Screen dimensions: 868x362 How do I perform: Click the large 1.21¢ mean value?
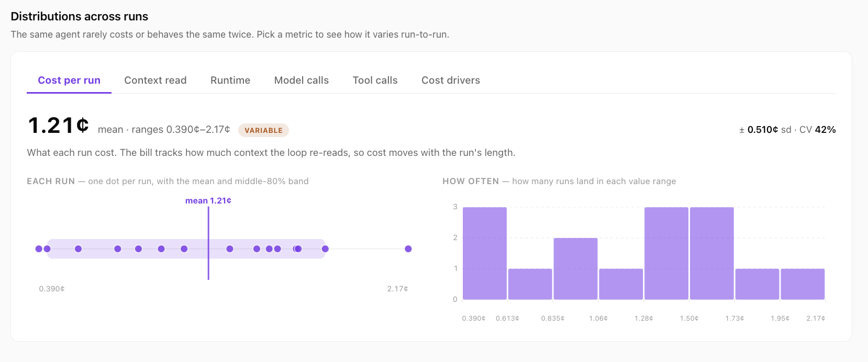point(59,126)
